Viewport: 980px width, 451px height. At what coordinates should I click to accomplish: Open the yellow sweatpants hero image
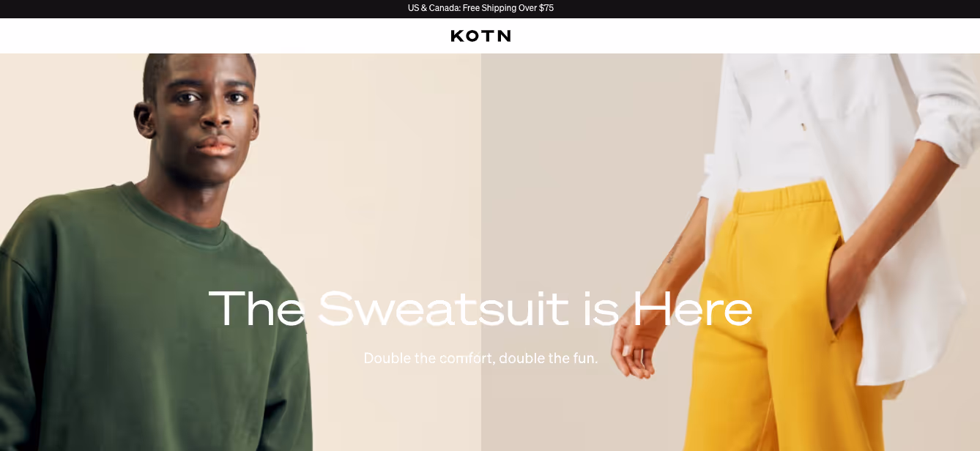pos(730,252)
